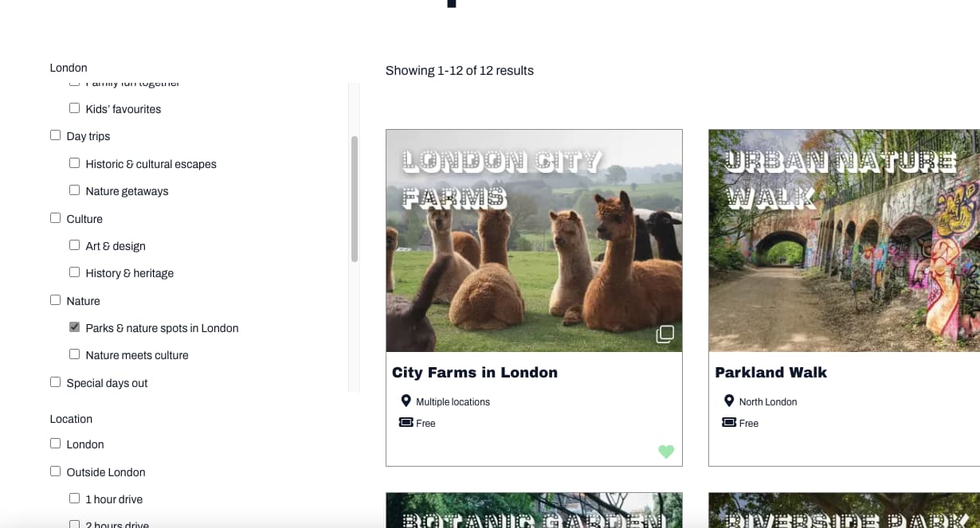This screenshot has width=980, height=528.
Task: Enable the Nature meets culture checkbox
Action: [74, 354]
